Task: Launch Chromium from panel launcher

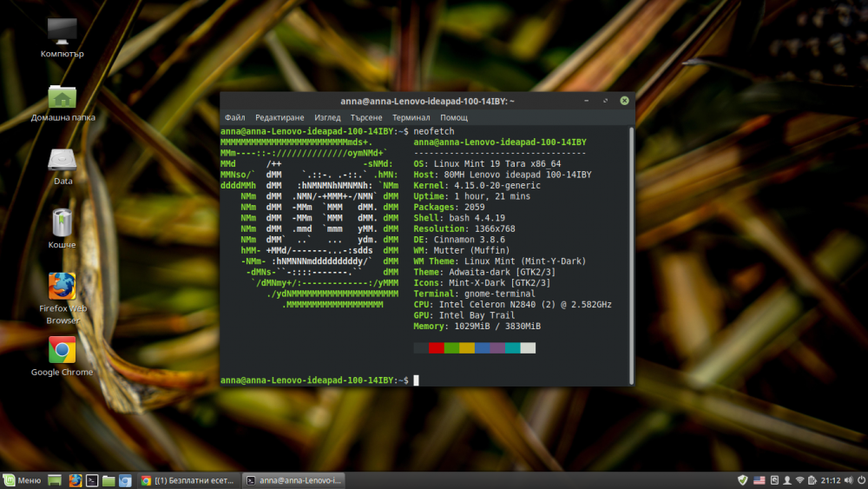Action: [x=125, y=480]
